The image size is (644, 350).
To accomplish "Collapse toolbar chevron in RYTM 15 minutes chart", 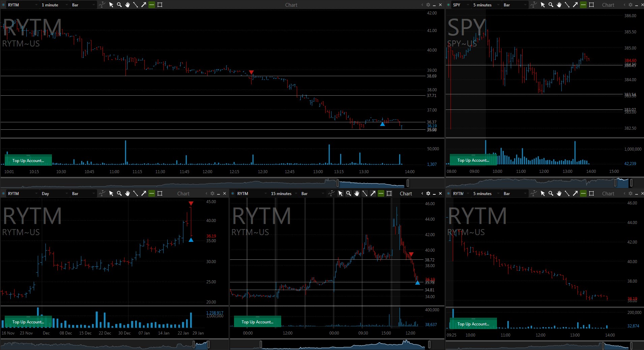I will [422, 193].
